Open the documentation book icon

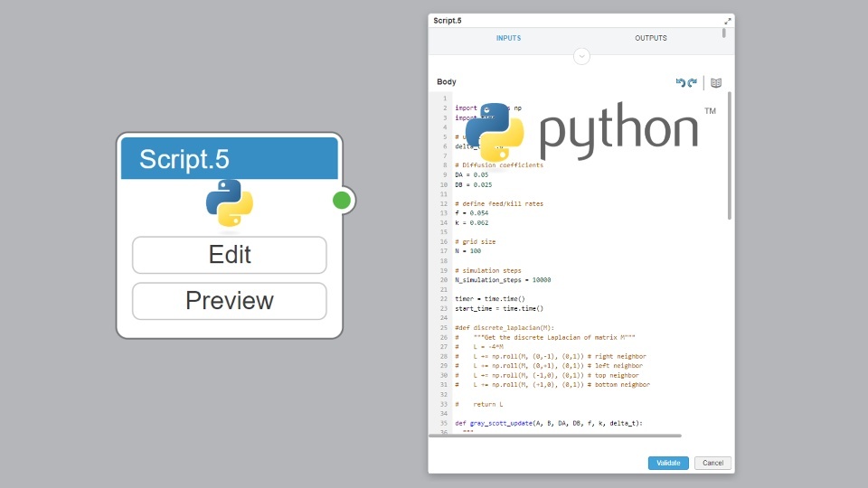click(716, 83)
